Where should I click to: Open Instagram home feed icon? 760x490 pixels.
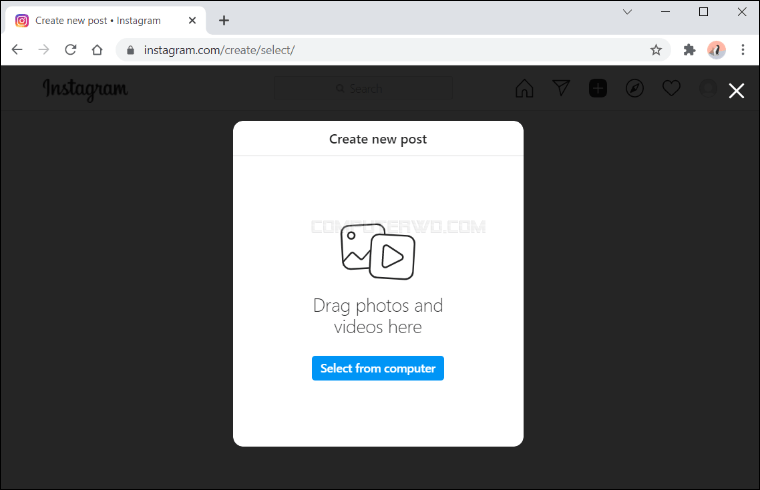(x=524, y=89)
